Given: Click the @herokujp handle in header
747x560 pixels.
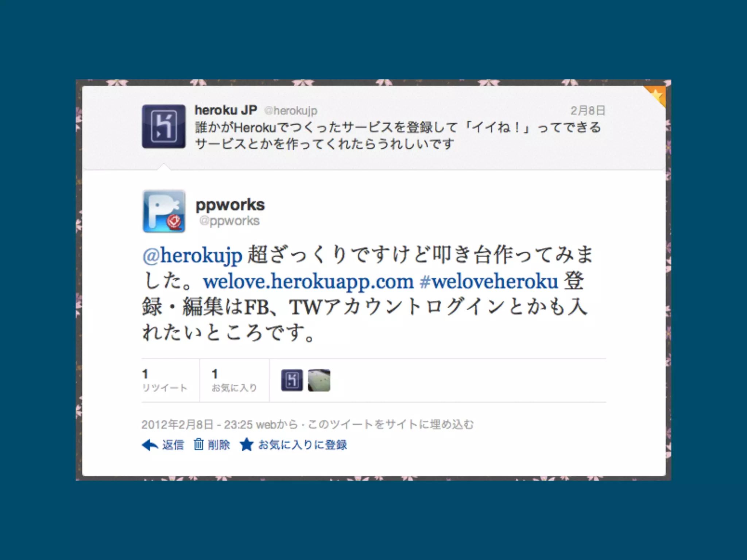Looking at the screenshot, I should (291, 110).
